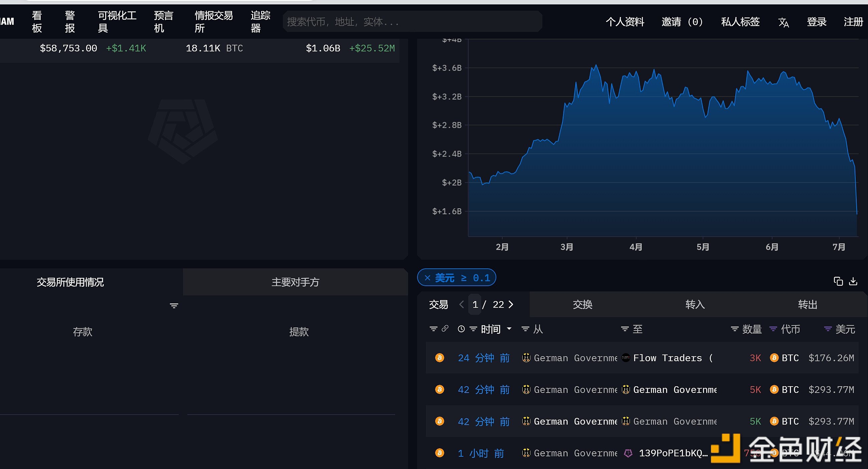Open the 情报交易所 menu
Screen dimensions: 868x469
pyautogui.click(x=214, y=22)
